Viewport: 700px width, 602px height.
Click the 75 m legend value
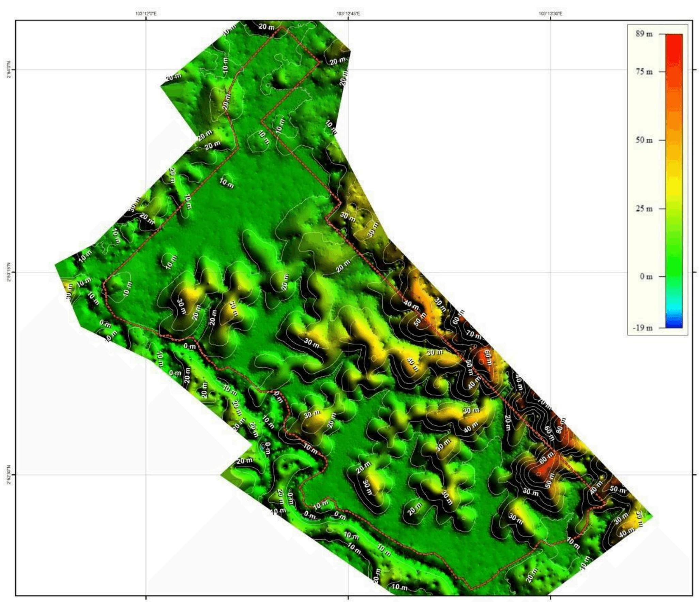643,72
